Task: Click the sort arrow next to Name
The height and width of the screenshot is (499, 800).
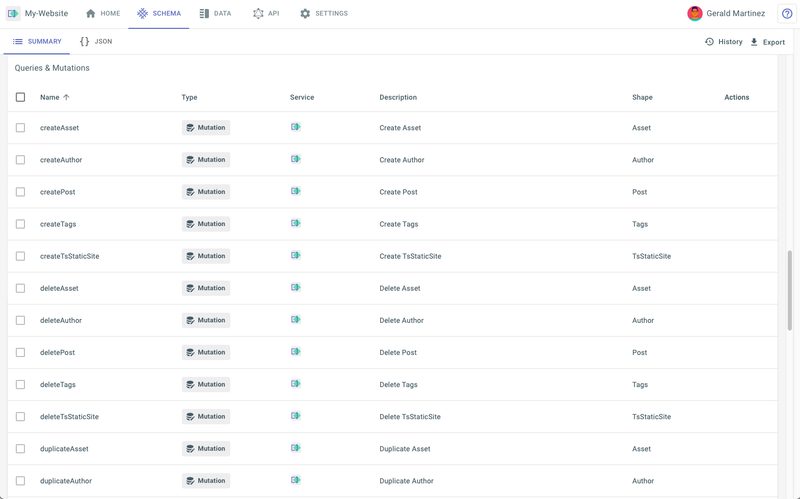Action: (x=66, y=97)
